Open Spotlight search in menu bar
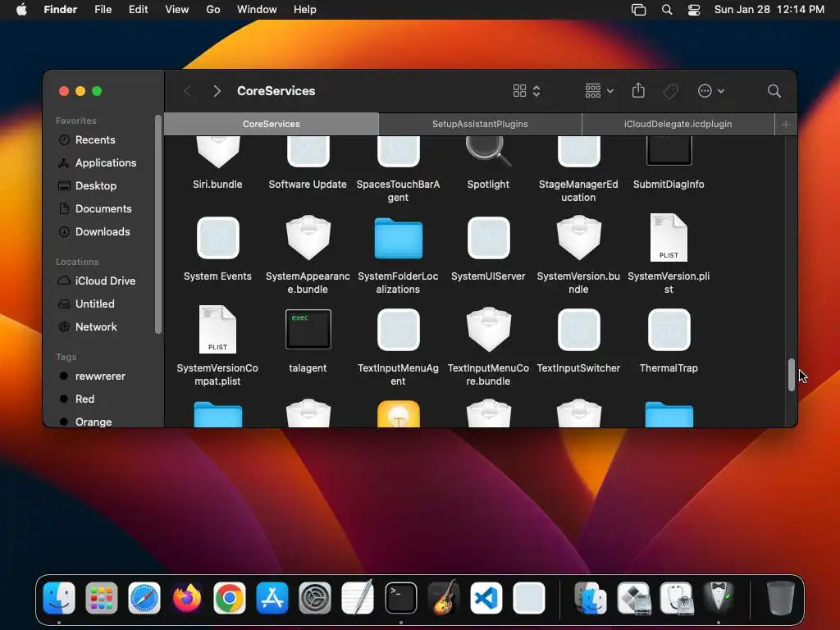The width and height of the screenshot is (840, 630). click(666, 10)
